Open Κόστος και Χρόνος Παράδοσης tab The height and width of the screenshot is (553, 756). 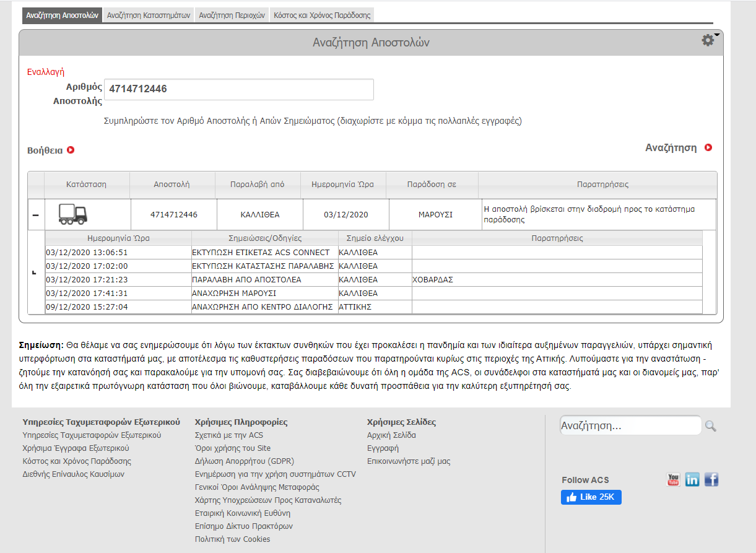(322, 15)
